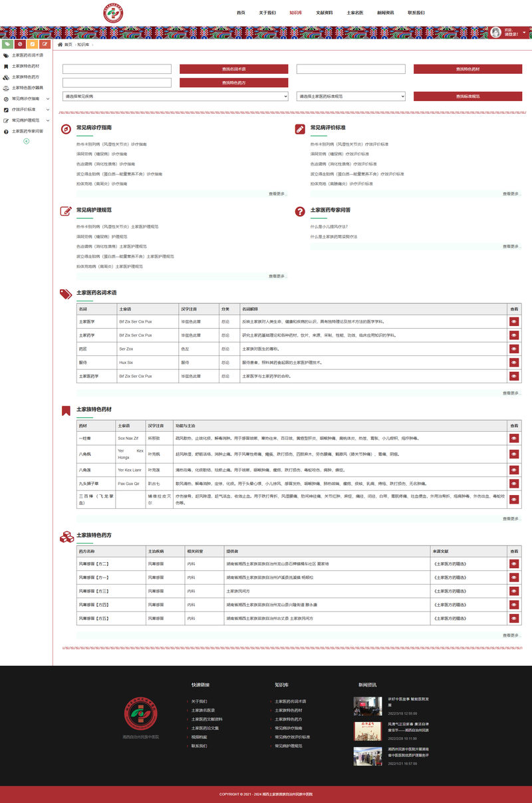Open 文献资料 in the top navigation
This screenshot has width=532, height=803.
pos(325,13)
